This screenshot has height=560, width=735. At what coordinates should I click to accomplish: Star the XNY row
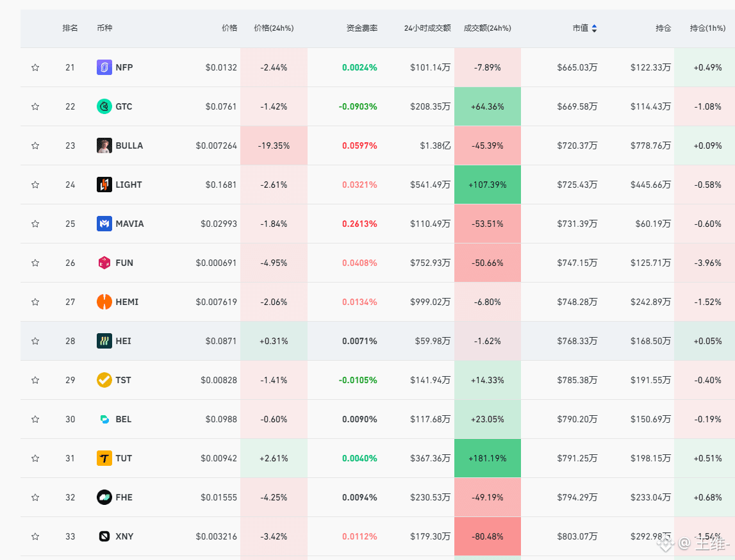[x=35, y=536]
